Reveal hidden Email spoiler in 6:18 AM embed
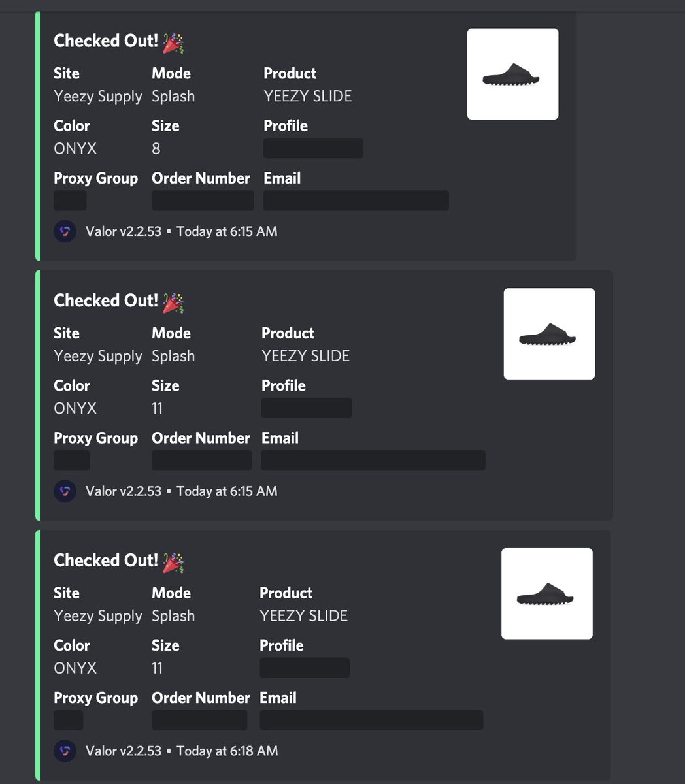Screen dimensions: 685x784 (371, 720)
